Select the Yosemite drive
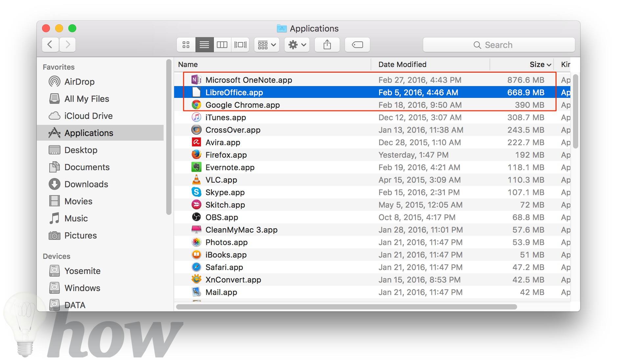Image resolution: width=617 pixels, height=364 pixels. click(x=100, y=271)
